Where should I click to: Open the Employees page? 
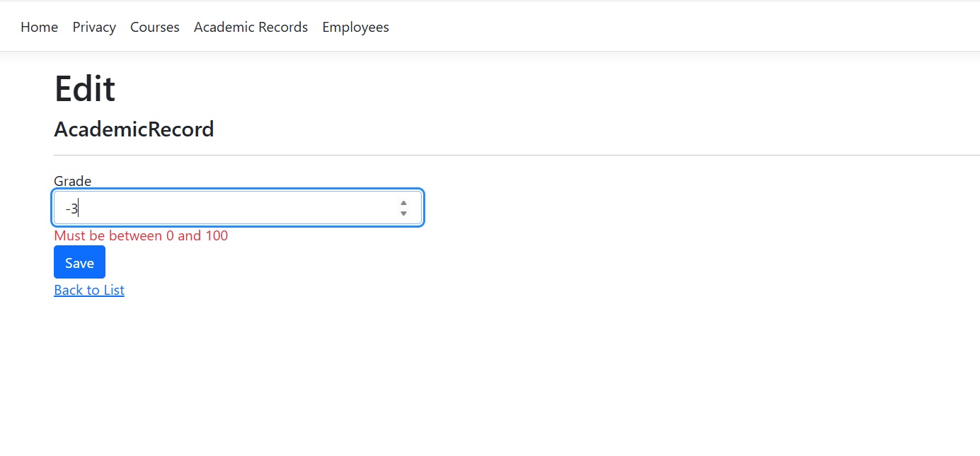(355, 27)
